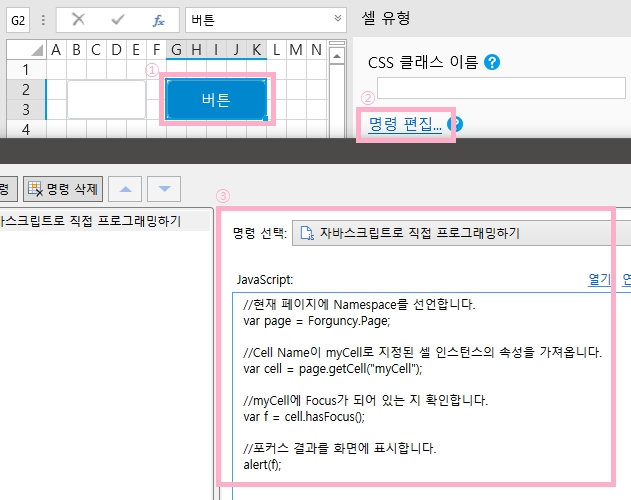Select row header 2
Screen dimensions: 631x500
click(x=25, y=89)
